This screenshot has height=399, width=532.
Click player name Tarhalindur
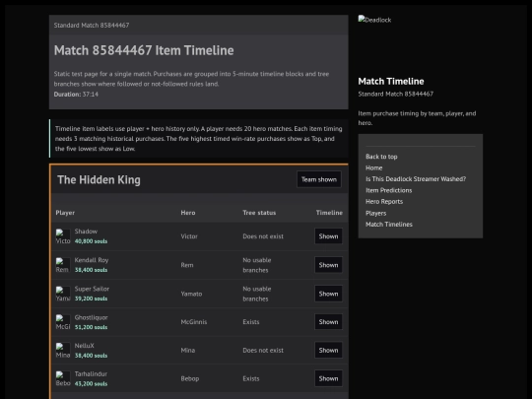(x=91, y=374)
